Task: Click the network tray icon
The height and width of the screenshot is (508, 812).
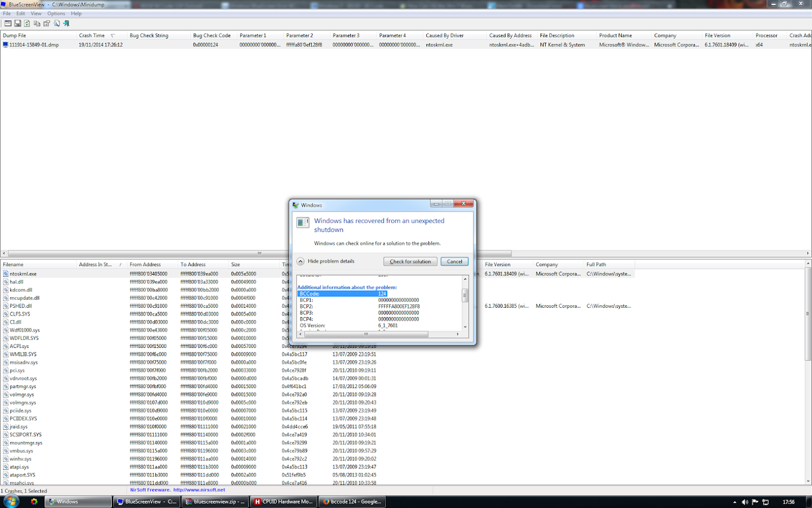Action: [x=766, y=502]
